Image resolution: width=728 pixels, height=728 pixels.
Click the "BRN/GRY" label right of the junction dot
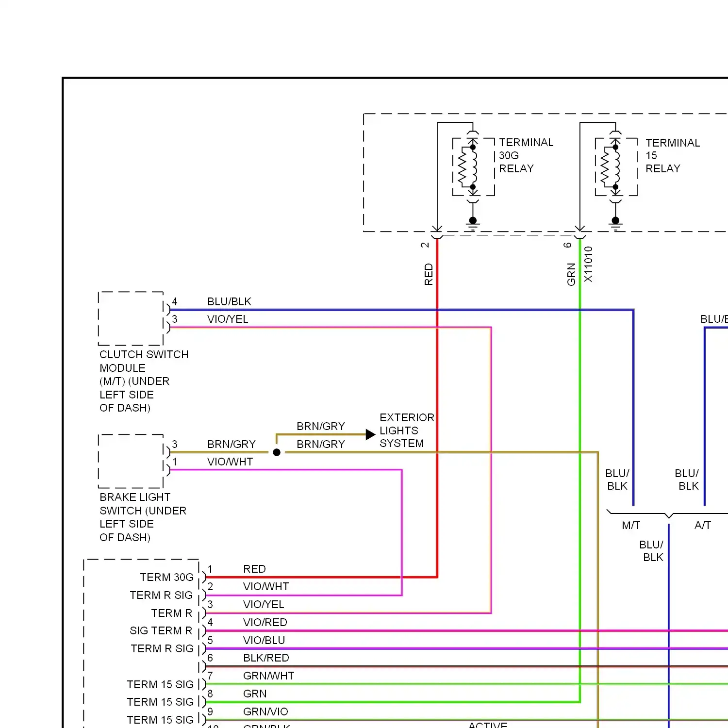pyautogui.click(x=321, y=444)
